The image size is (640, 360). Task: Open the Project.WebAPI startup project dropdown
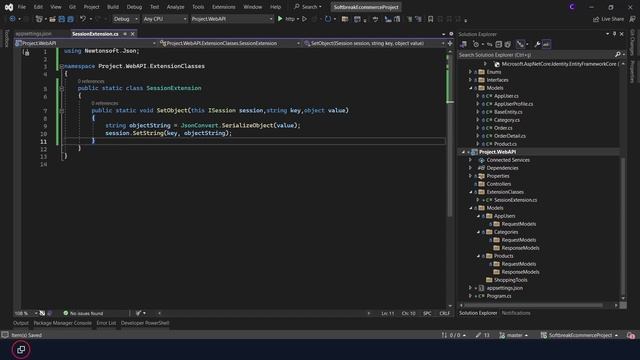tap(232, 19)
